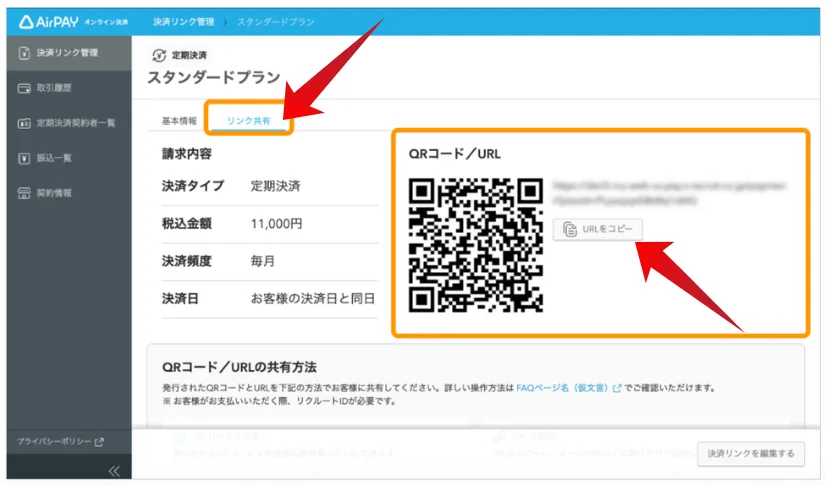Screen dimensions: 826x485
Task: Click the 請求内容 heading
Action: click(x=186, y=154)
